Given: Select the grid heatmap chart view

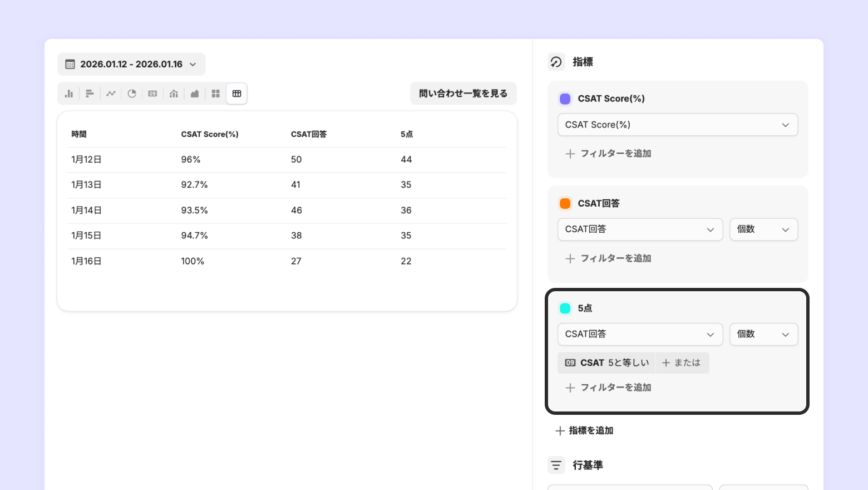Looking at the screenshot, I should [x=216, y=94].
